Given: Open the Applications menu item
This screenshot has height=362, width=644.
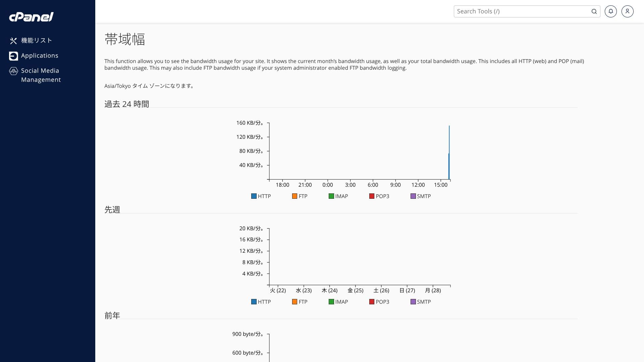Looking at the screenshot, I should point(40,56).
